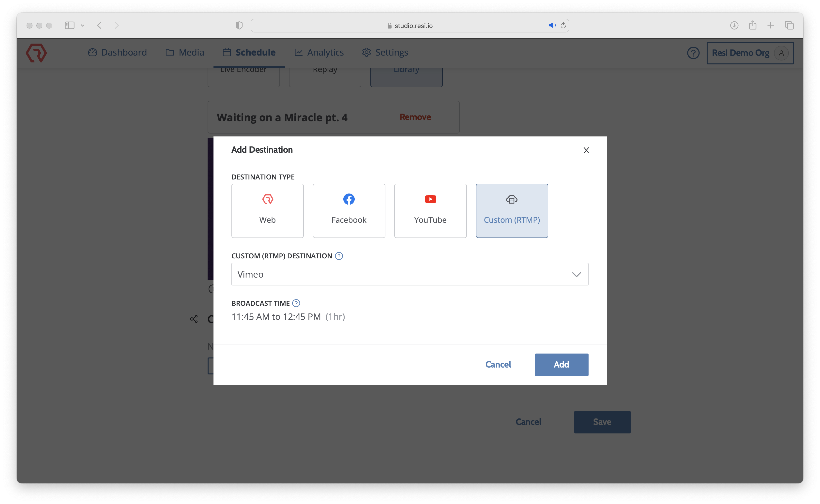Open the sidebar options chevron in Safari toolbar
Screen dimensions: 820x504
[83, 25]
